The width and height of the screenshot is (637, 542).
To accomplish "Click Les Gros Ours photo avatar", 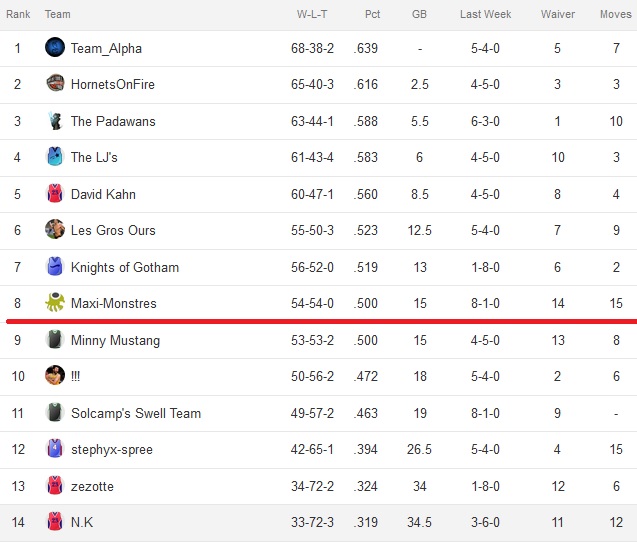I will [x=55, y=229].
